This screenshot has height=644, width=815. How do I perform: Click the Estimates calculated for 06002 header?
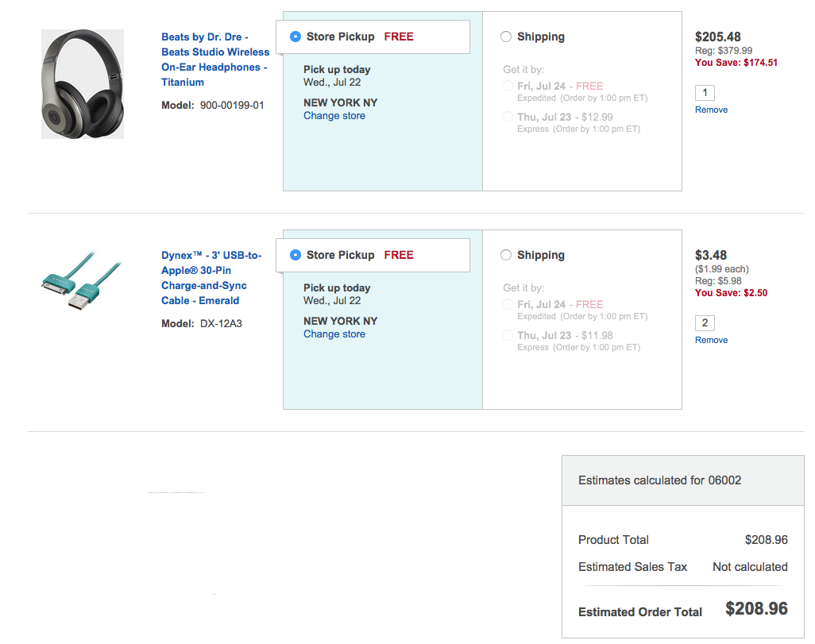pyautogui.click(x=659, y=480)
